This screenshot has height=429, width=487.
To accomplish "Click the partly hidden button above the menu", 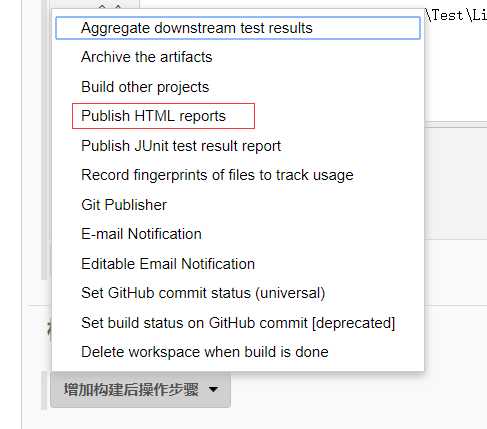I will (97, 4).
